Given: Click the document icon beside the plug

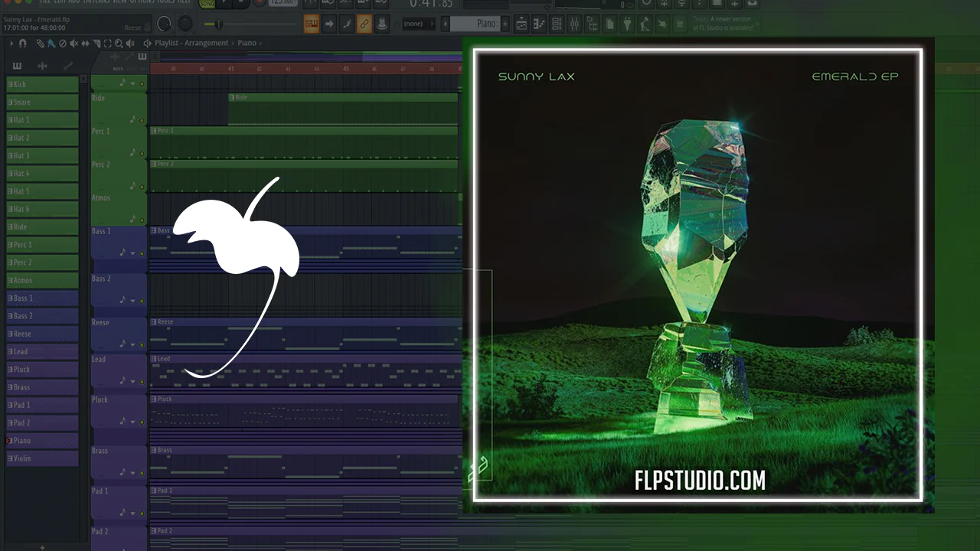Looking at the screenshot, I should point(609,24).
